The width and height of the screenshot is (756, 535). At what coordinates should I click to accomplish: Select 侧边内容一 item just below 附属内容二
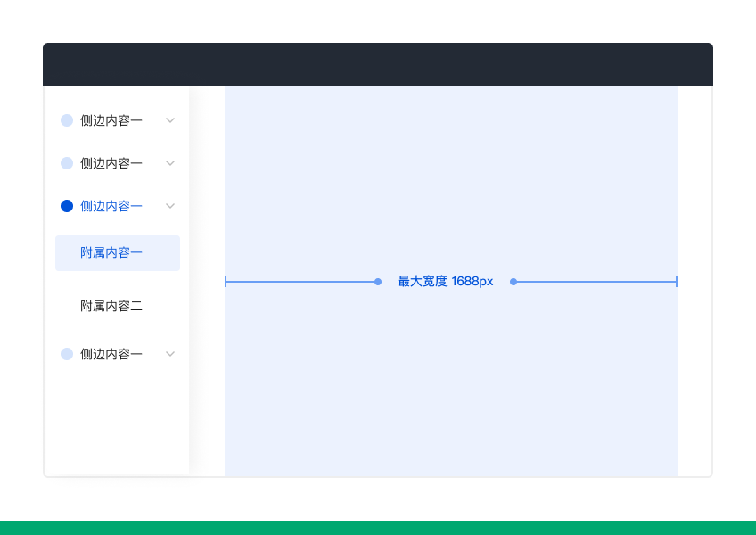111,354
